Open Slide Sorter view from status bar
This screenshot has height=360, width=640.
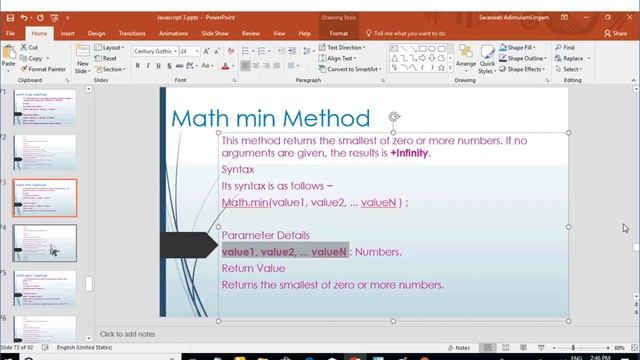506,348
